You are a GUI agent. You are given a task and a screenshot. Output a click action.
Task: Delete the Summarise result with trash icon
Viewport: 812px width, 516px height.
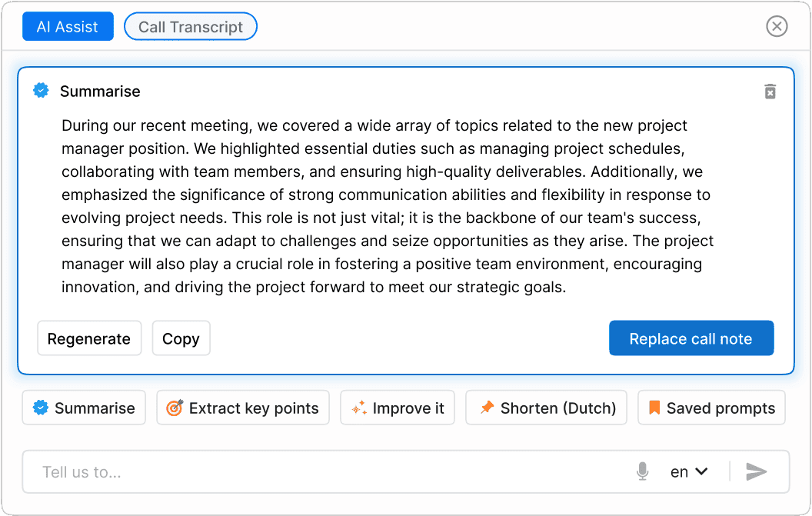(x=770, y=92)
